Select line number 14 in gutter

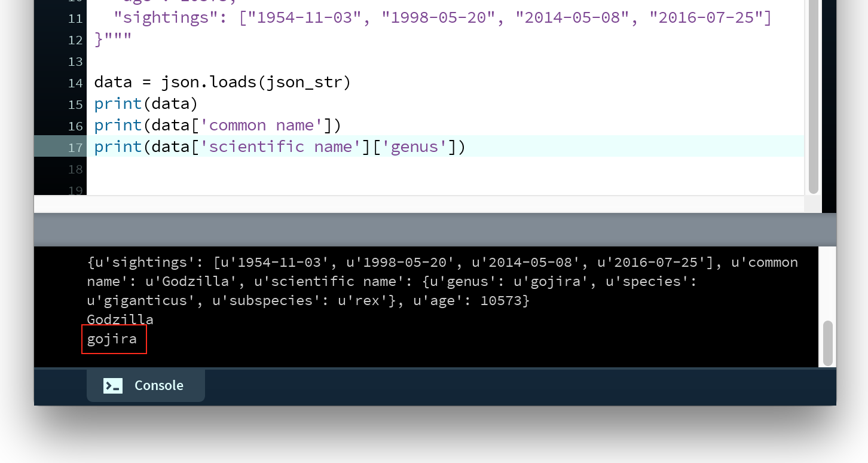(75, 83)
